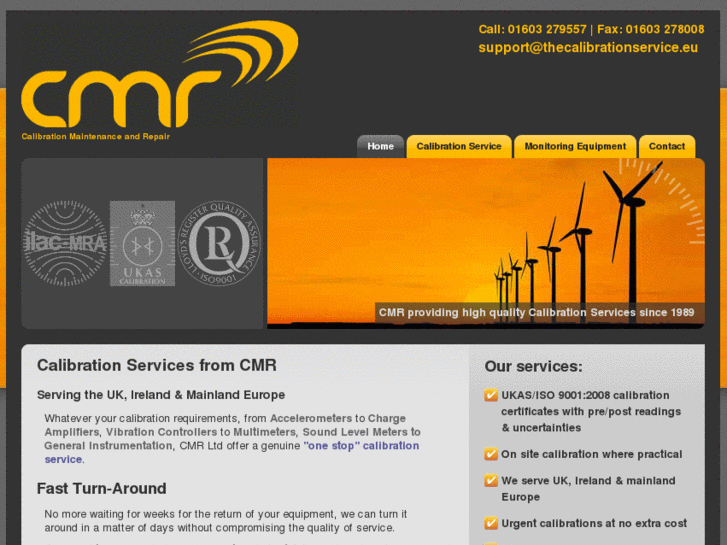Click the checkmark icon beside We serve UK, Ireland
The image size is (727, 545).
pos(491,481)
